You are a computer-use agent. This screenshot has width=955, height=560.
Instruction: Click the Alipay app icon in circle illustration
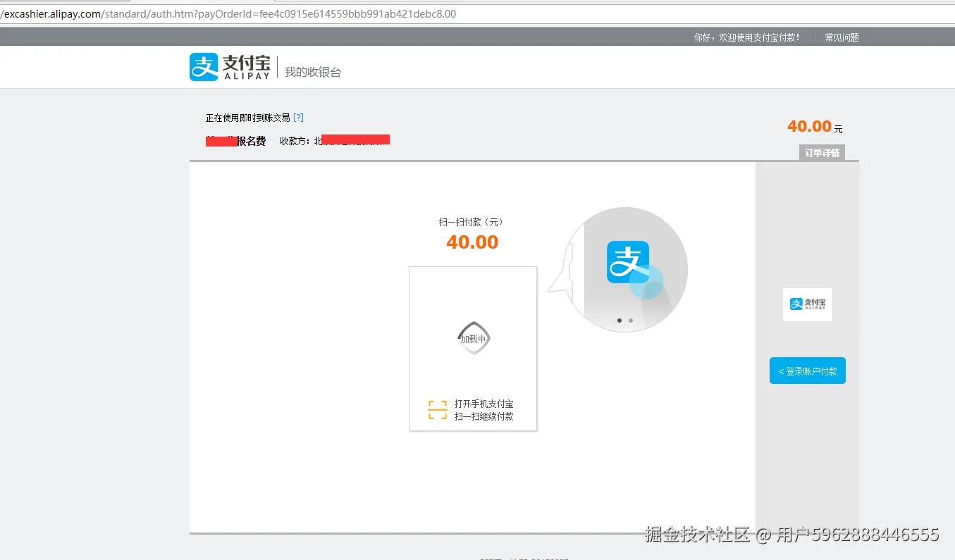pyautogui.click(x=628, y=262)
